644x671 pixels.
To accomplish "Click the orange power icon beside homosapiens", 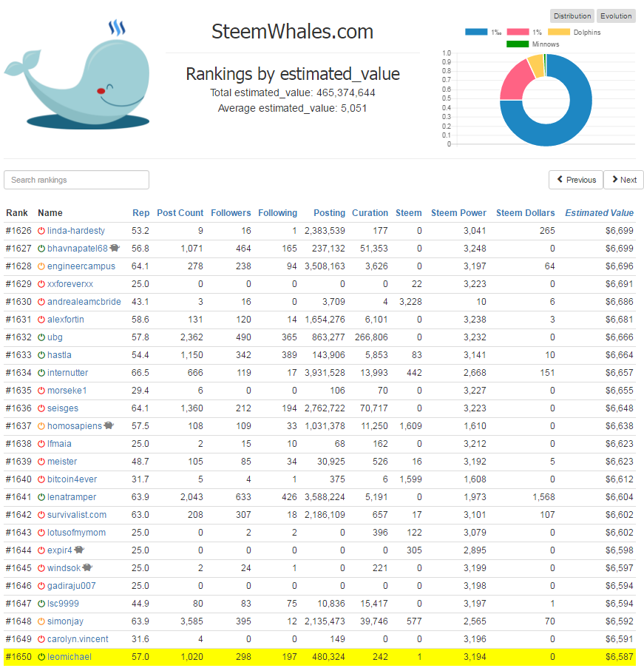I will pos(41,426).
